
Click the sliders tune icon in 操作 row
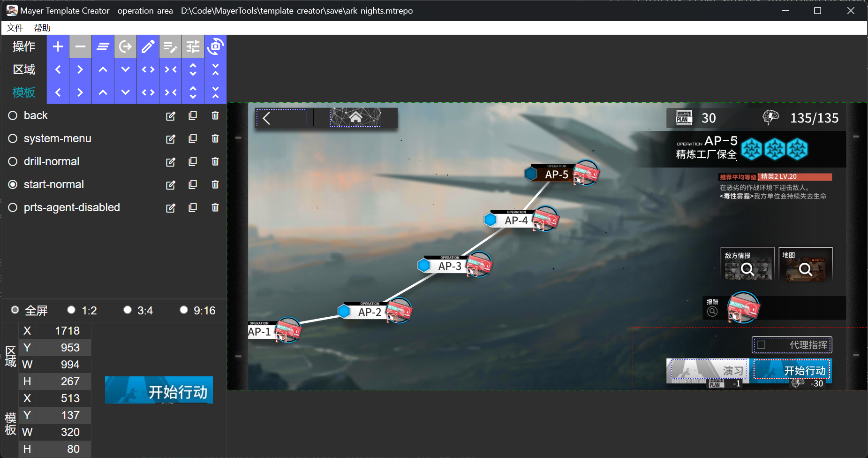tap(193, 46)
